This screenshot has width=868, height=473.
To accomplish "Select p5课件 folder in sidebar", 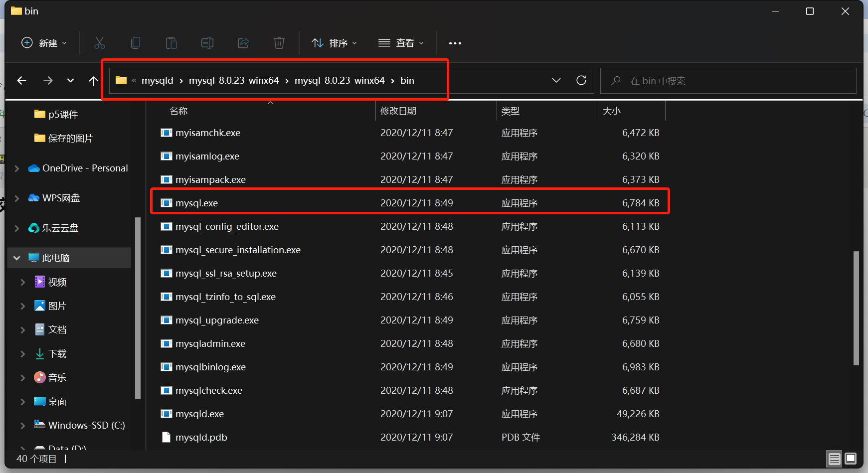I will (63, 115).
